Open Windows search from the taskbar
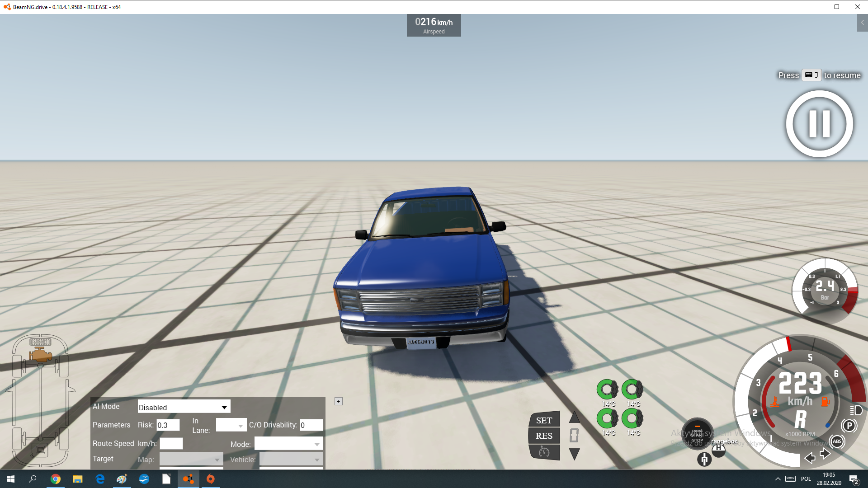Viewport: 868px width, 488px height. point(33,479)
